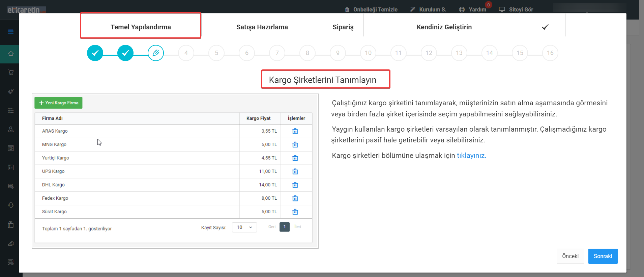Select the current step 3 pencil circle

(x=156, y=53)
